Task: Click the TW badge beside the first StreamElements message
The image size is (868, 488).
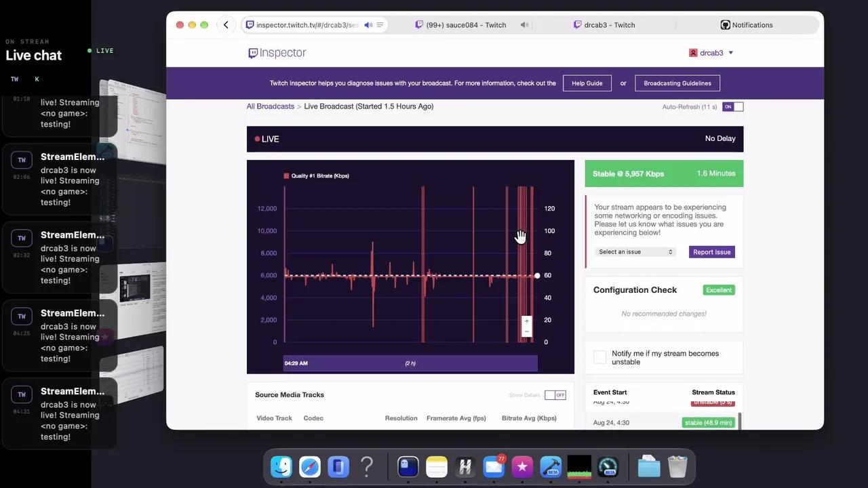Action: pos(22,160)
